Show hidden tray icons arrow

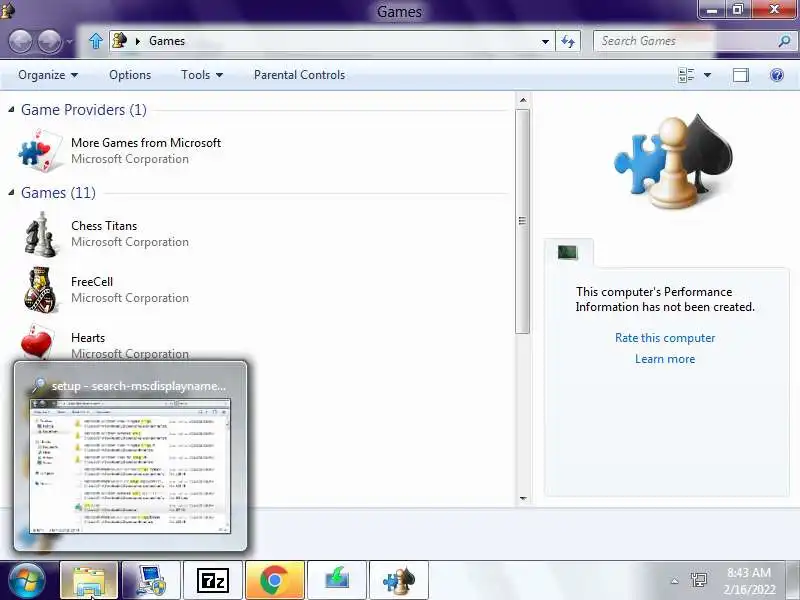[x=674, y=581]
